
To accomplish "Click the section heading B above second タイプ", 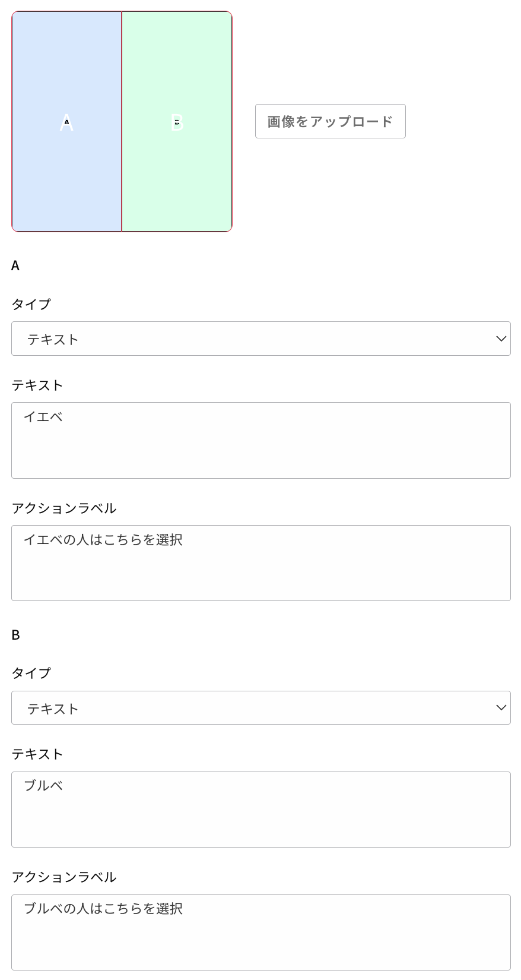I will 15,635.
